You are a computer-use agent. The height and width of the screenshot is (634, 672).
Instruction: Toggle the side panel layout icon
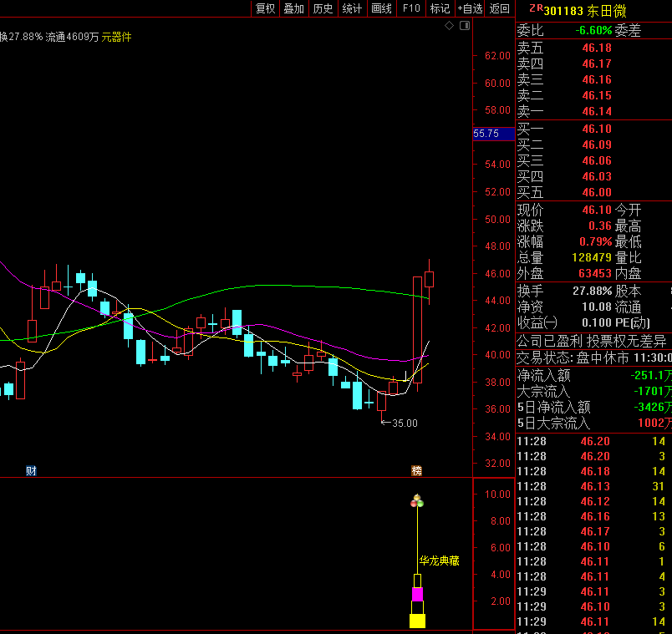[x=465, y=26]
